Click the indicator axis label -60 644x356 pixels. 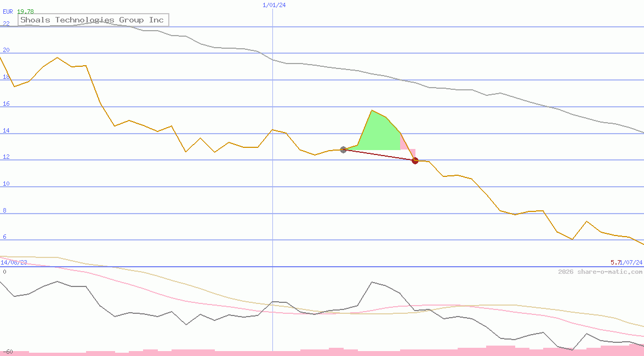[x=8, y=352]
